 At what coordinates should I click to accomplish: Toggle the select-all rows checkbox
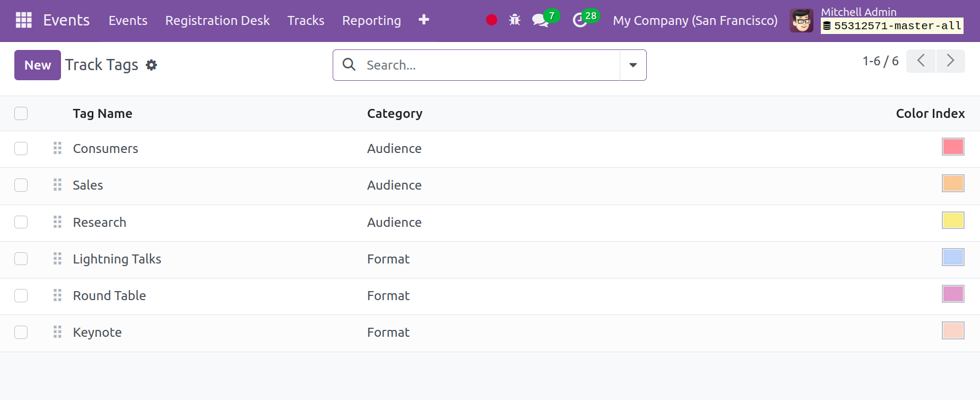pos(21,114)
